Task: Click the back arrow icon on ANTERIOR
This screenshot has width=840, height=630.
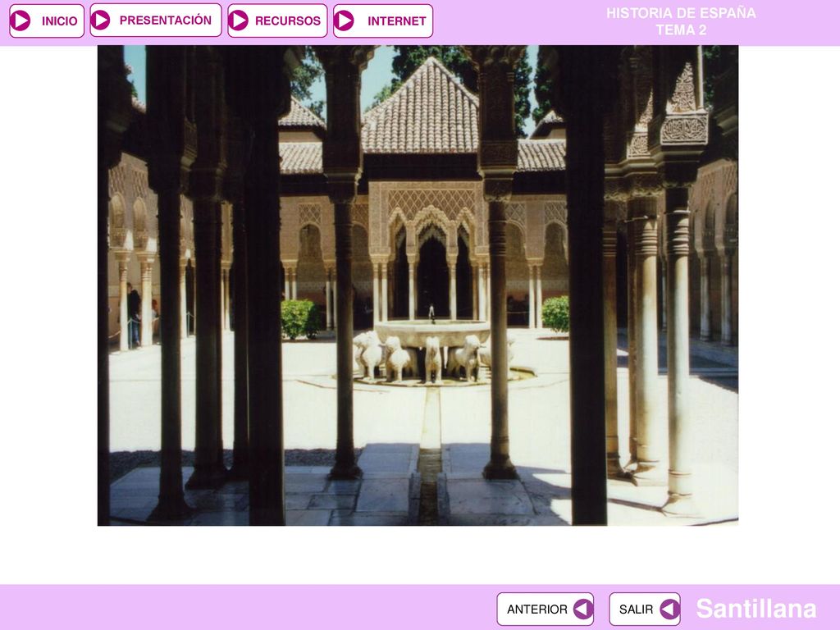Action: (583, 609)
